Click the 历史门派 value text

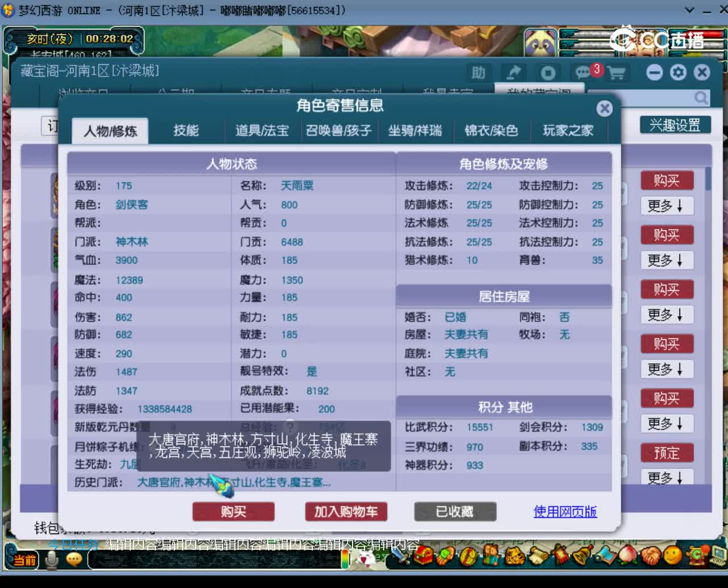coord(234,482)
